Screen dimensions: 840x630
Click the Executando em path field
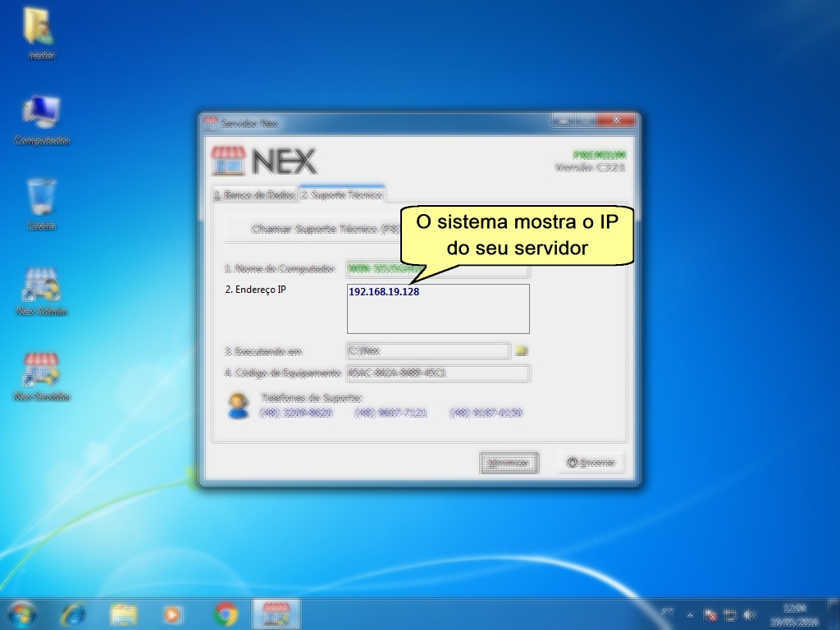pyautogui.click(x=428, y=351)
